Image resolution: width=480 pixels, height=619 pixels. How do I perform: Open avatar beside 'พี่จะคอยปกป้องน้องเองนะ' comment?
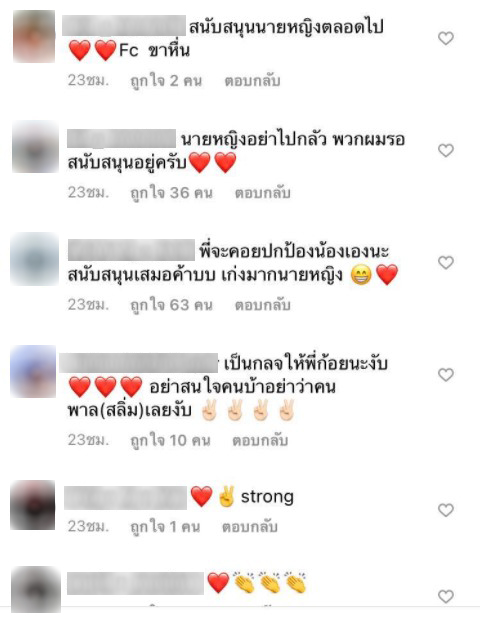pyautogui.click(x=34, y=259)
